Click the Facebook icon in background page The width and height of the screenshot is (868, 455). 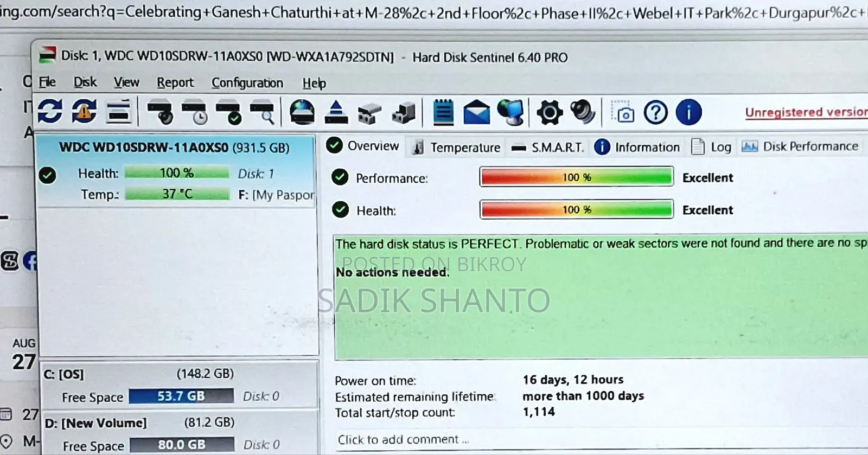point(30,261)
